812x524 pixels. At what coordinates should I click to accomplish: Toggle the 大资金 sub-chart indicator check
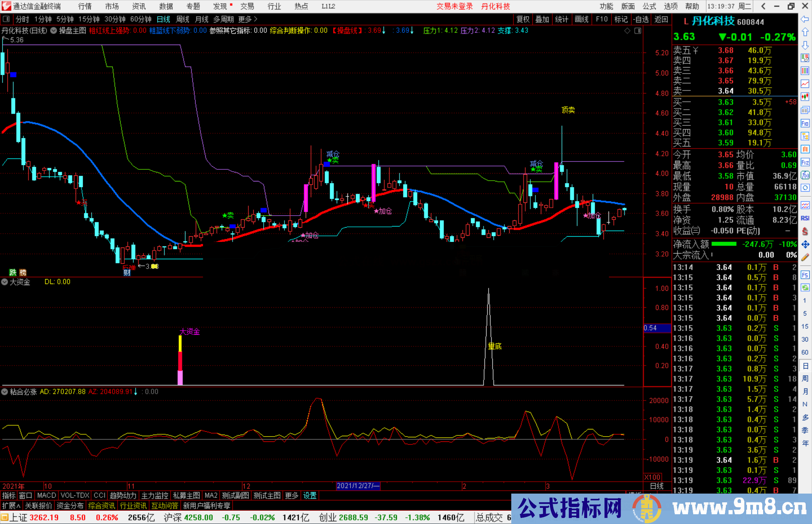(5, 282)
